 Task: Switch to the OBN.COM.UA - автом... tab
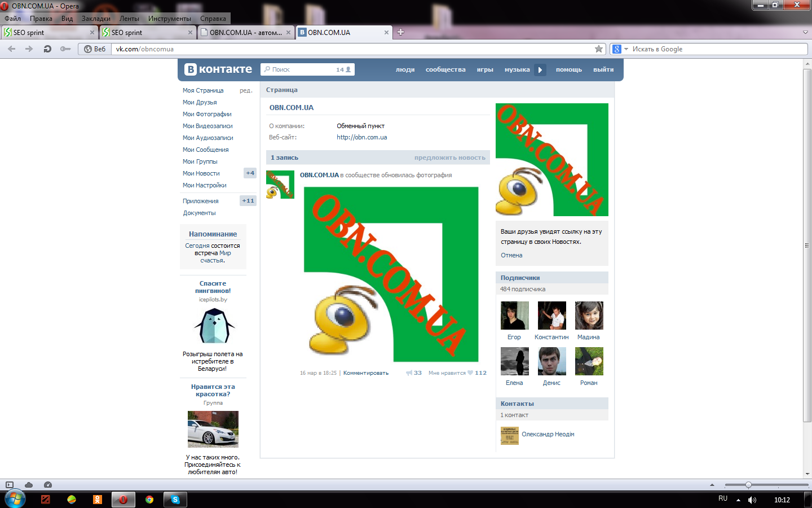coord(245,33)
